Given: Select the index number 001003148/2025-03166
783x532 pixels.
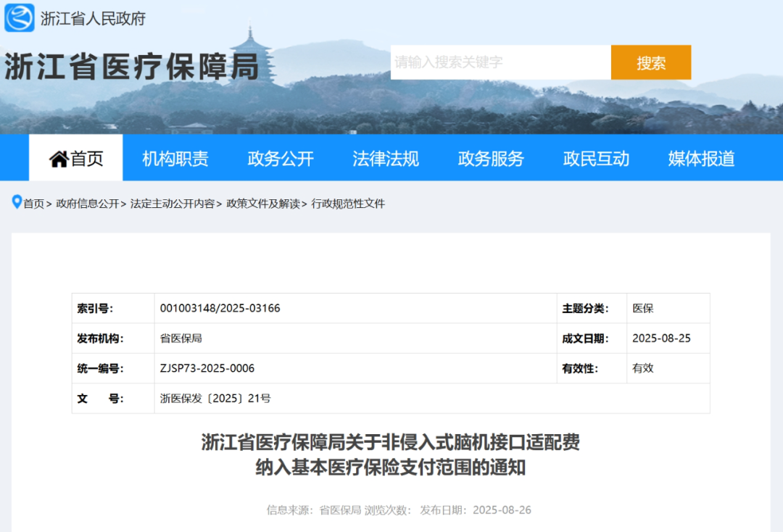Looking at the screenshot, I should [220, 309].
